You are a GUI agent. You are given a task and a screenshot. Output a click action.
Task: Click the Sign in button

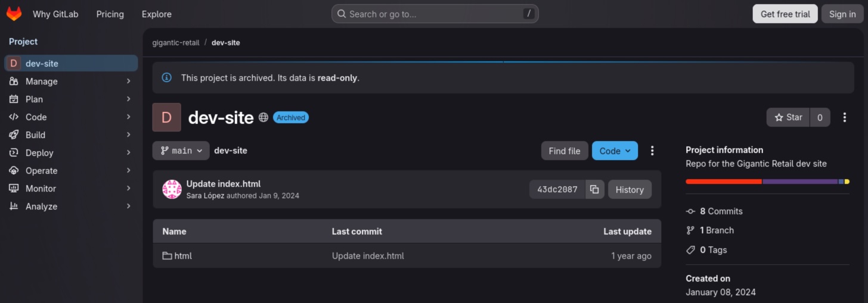tap(842, 14)
